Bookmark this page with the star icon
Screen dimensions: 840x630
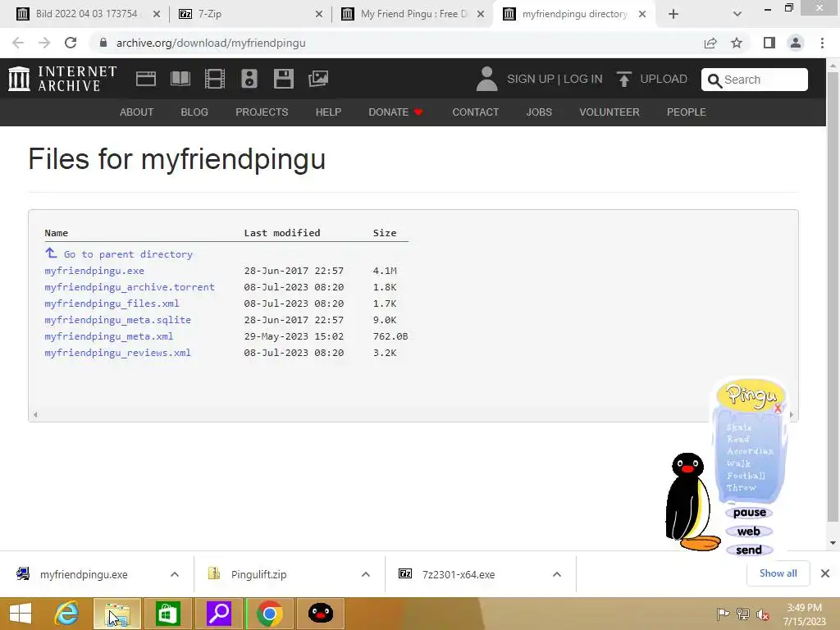[x=737, y=43]
